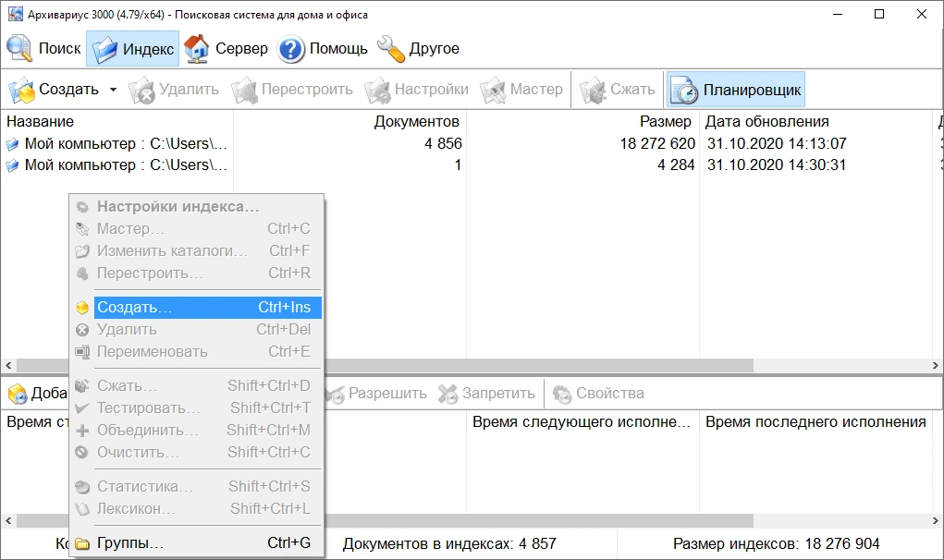
Task: Click the scheduler list horizontal scrollbar thumb
Action: click(539, 520)
